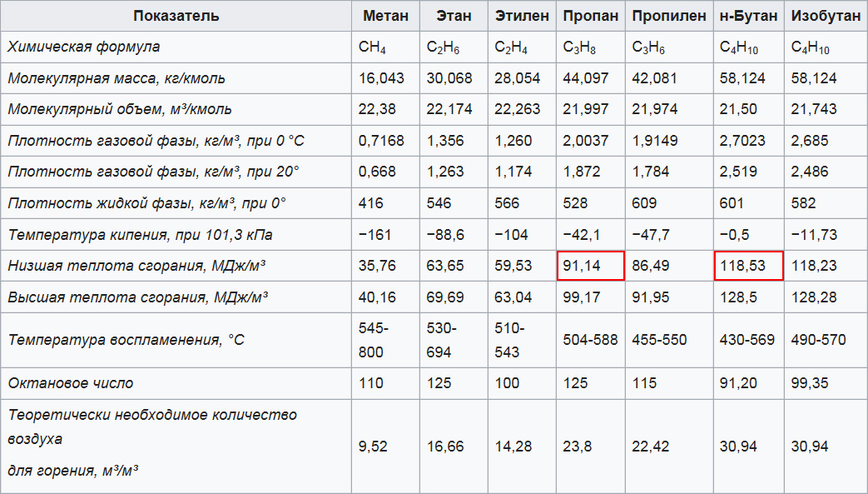Viewport: 868px width, 494px height.
Task: Click the "Молекулярный объем" row label
Action: (x=120, y=109)
